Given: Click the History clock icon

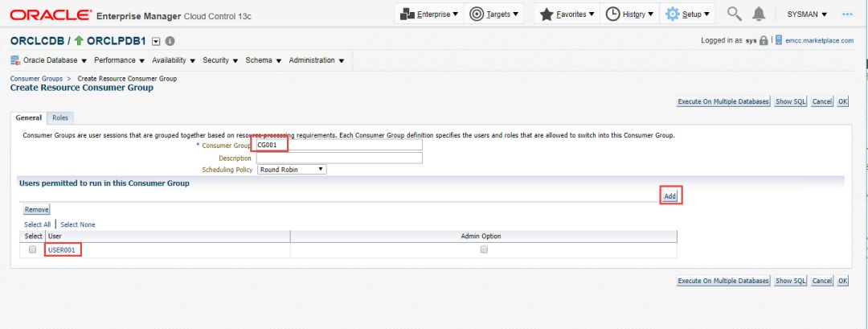Looking at the screenshot, I should pos(612,14).
